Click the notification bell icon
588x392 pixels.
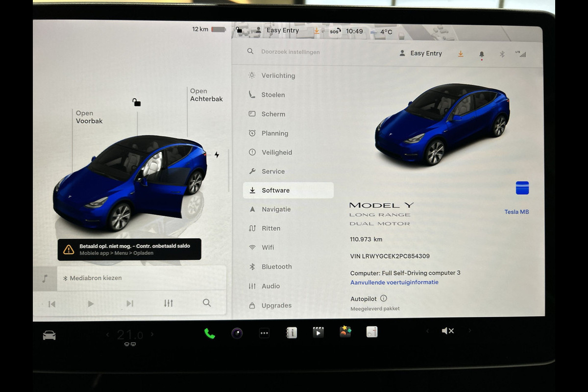(x=482, y=54)
